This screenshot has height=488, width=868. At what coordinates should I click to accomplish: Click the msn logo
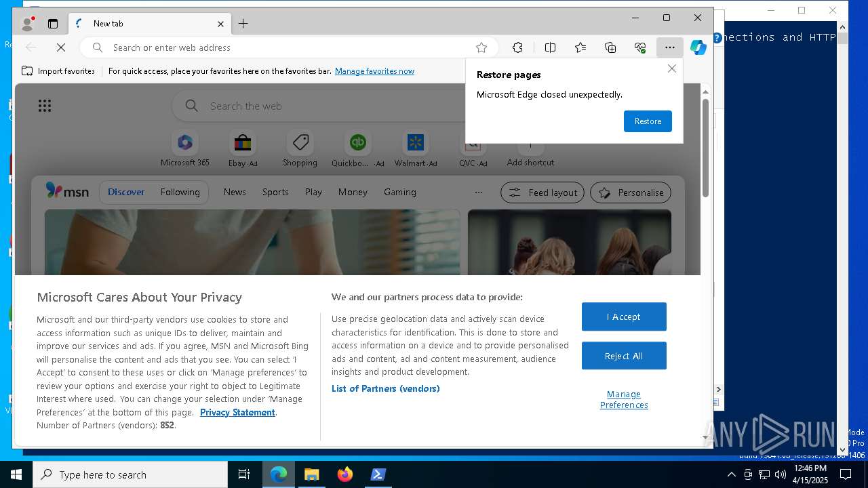tap(67, 192)
